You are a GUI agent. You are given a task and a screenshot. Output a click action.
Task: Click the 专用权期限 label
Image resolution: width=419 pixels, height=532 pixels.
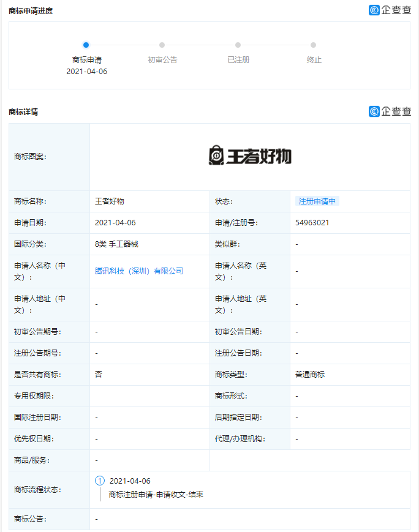[34, 396]
